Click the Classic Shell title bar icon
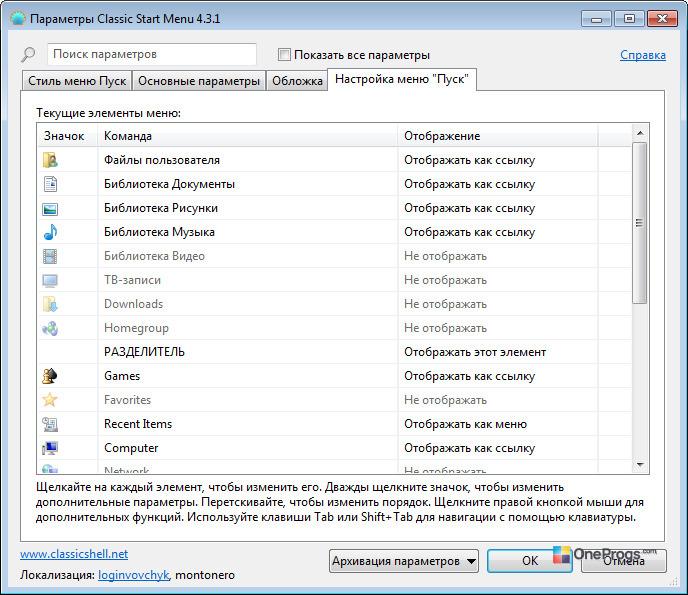 18,19
